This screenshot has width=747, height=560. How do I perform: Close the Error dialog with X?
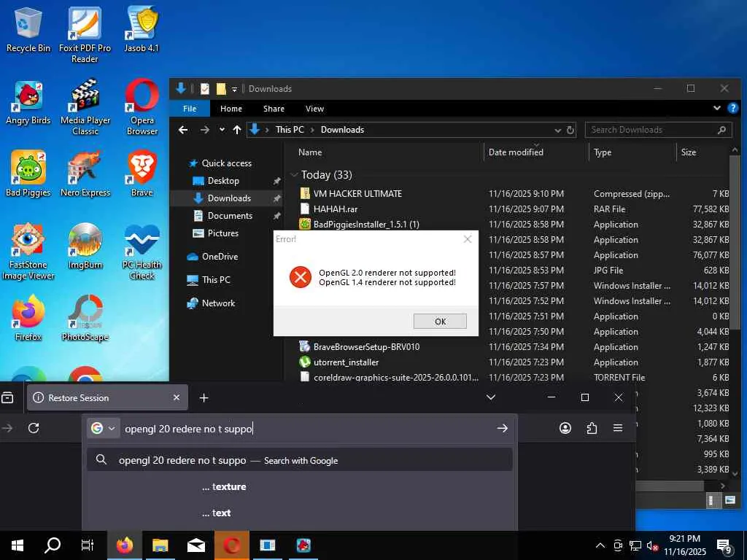(468, 239)
